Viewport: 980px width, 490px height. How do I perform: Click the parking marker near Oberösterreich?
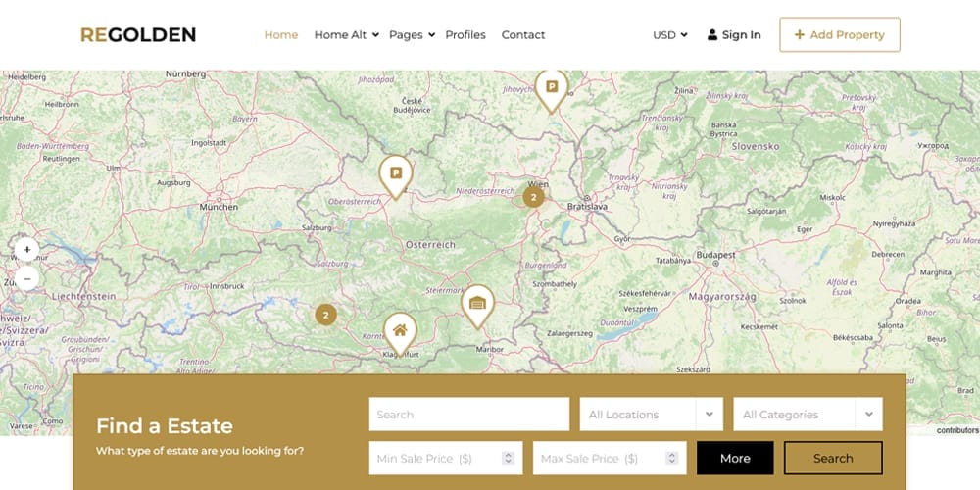[x=395, y=173]
